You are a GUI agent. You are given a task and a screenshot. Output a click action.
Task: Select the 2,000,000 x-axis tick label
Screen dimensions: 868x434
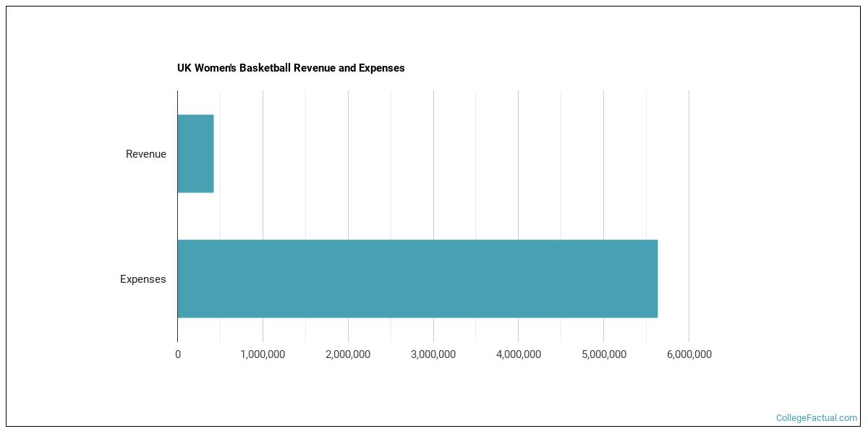click(x=348, y=354)
